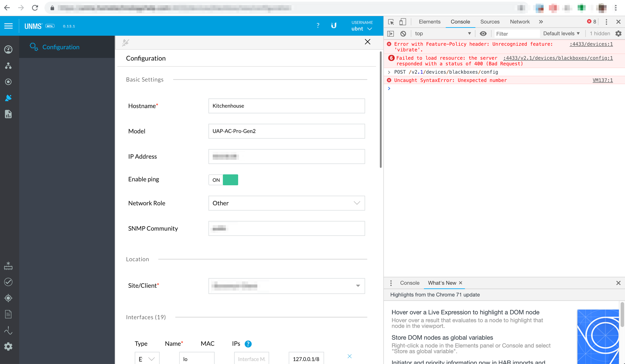625x364 pixels.
Task: Click the disconnected plug icon in panel header
Action: pyautogui.click(x=126, y=42)
